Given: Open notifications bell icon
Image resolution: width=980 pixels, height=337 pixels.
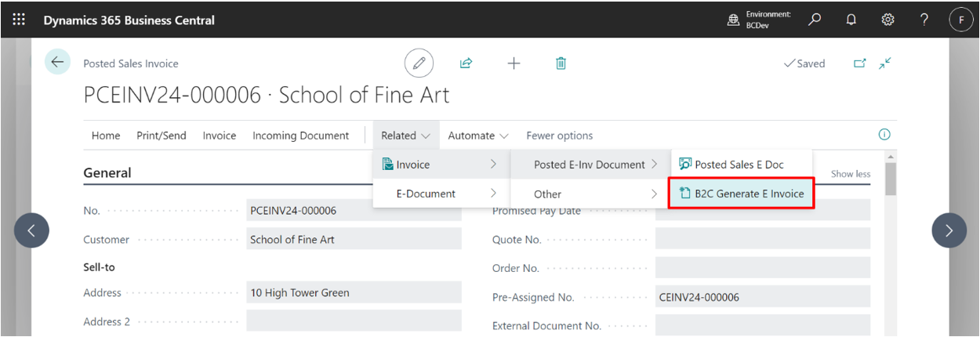Looking at the screenshot, I should (851, 20).
